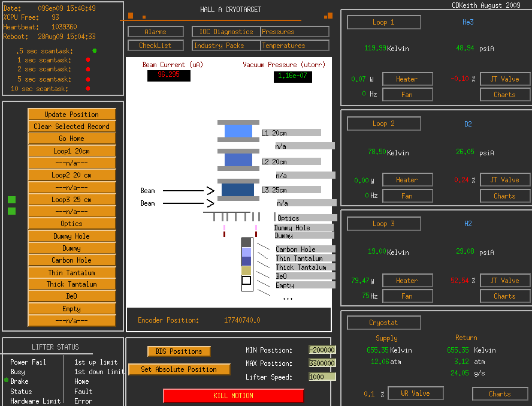Click Set Absolute Position

click(x=179, y=369)
